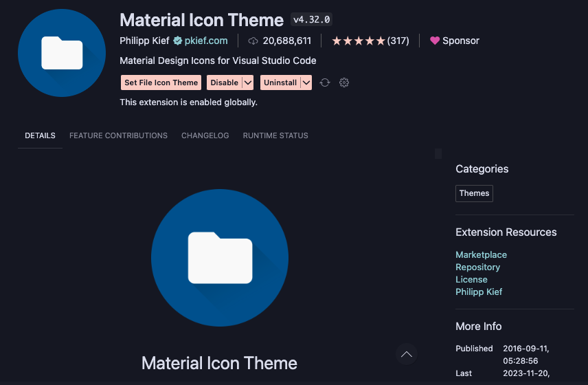This screenshot has width=588, height=385.
Task: Click the scroll-to-top arrow button
Action: coord(407,354)
